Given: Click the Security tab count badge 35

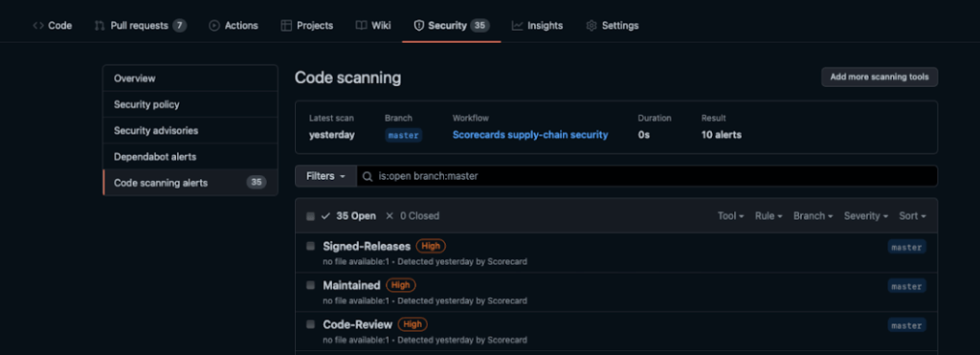Looking at the screenshot, I should (480, 26).
